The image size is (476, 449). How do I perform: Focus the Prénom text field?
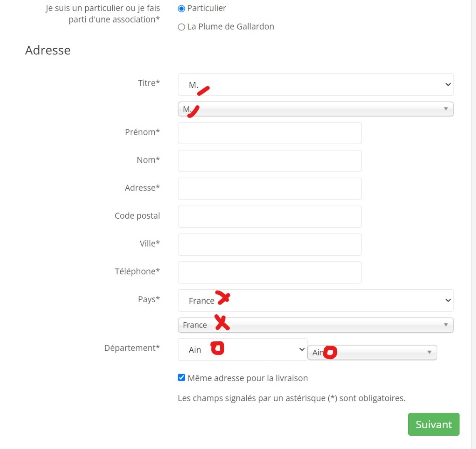tap(270, 133)
